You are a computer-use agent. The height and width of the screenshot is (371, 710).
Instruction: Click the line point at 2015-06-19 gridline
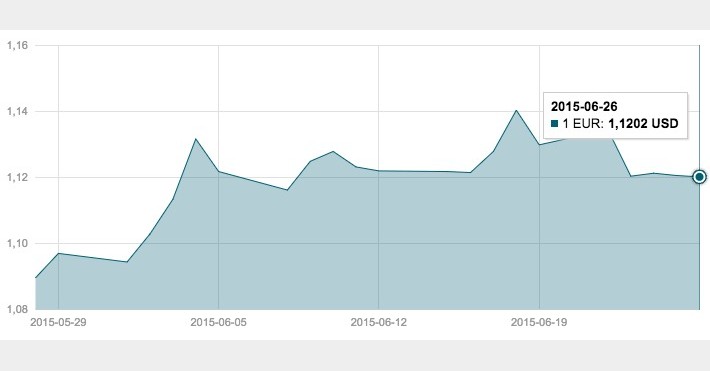click(x=539, y=145)
